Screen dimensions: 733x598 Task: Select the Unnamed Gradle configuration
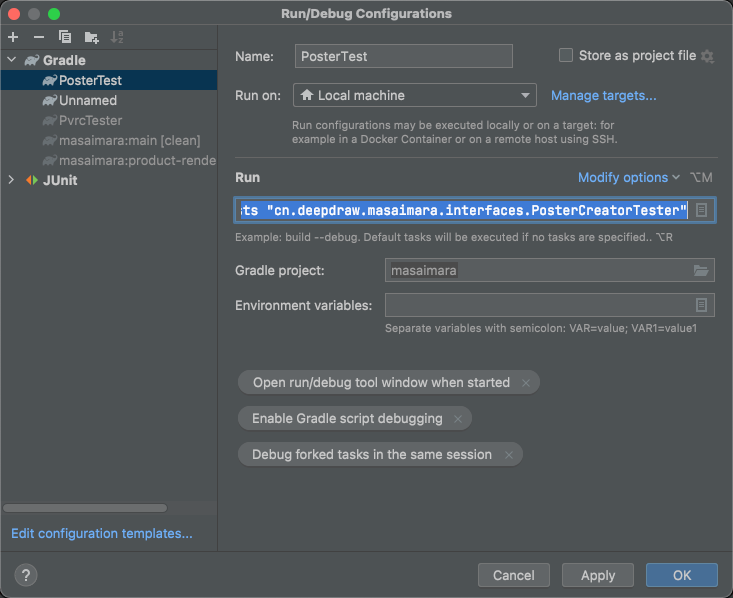[x=109, y=101]
